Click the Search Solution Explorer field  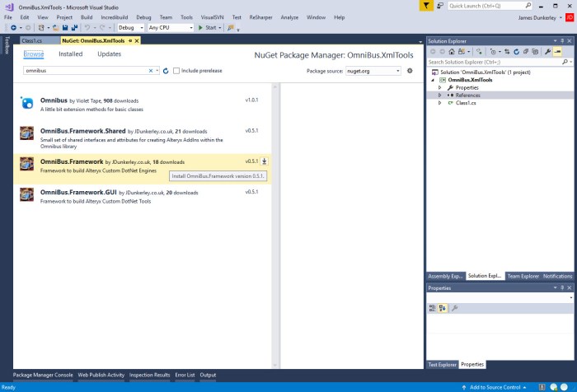[x=500, y=62]
